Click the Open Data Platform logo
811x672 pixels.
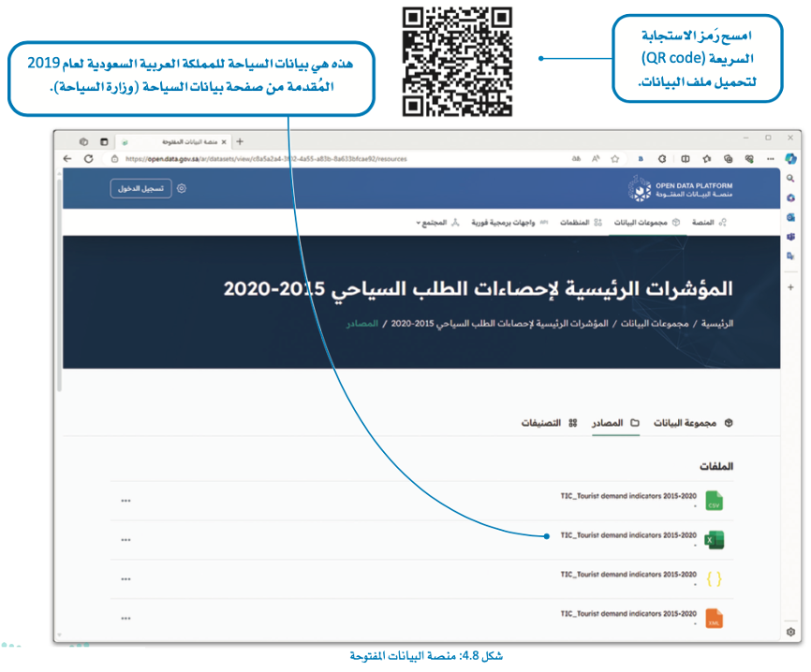tap(681, 189)
